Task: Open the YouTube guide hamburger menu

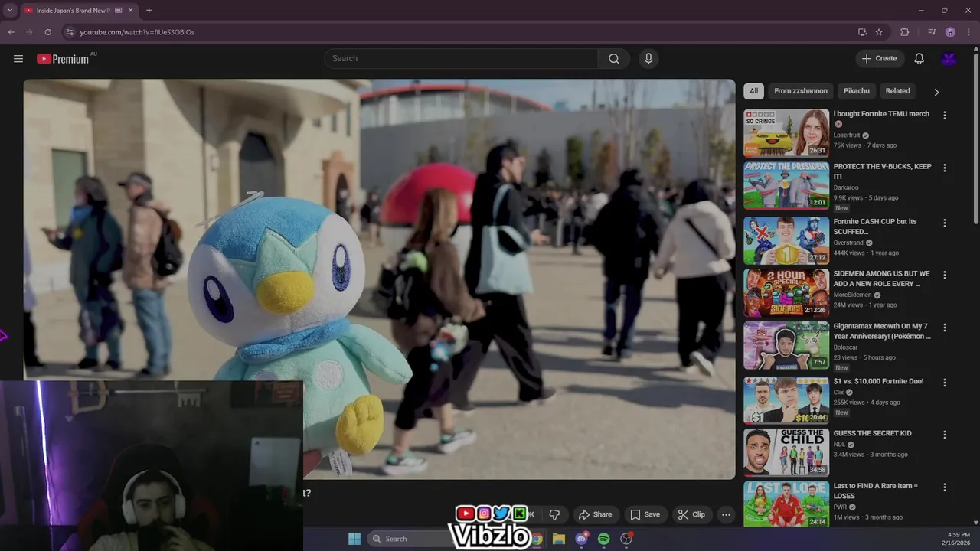Action: (x=18, y=59)
